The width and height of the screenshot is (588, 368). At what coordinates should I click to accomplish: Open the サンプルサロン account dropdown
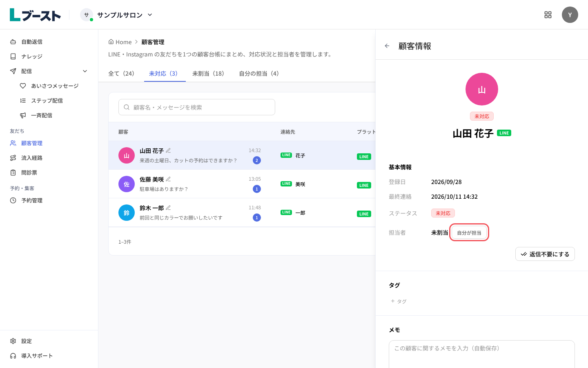click(116, 15)
